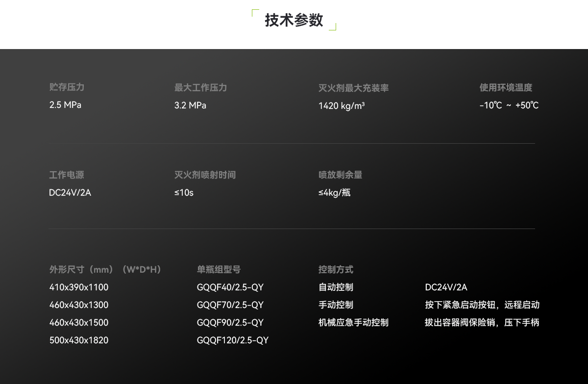Click the ≤10s spray time value

pos(184,192)
